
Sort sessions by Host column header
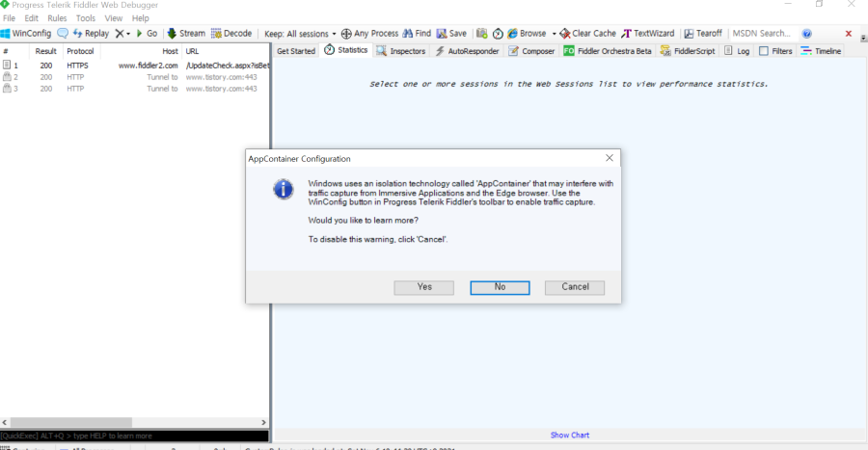tap(141, 51)
